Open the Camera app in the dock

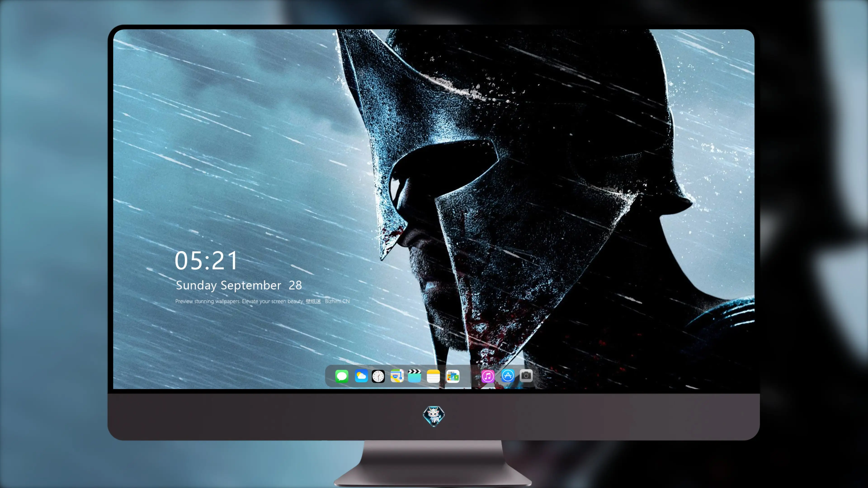click(526, 375)
